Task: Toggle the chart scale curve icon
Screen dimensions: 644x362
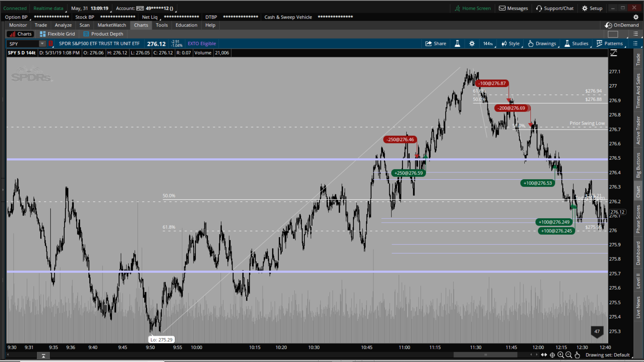Action: (613, 53)
